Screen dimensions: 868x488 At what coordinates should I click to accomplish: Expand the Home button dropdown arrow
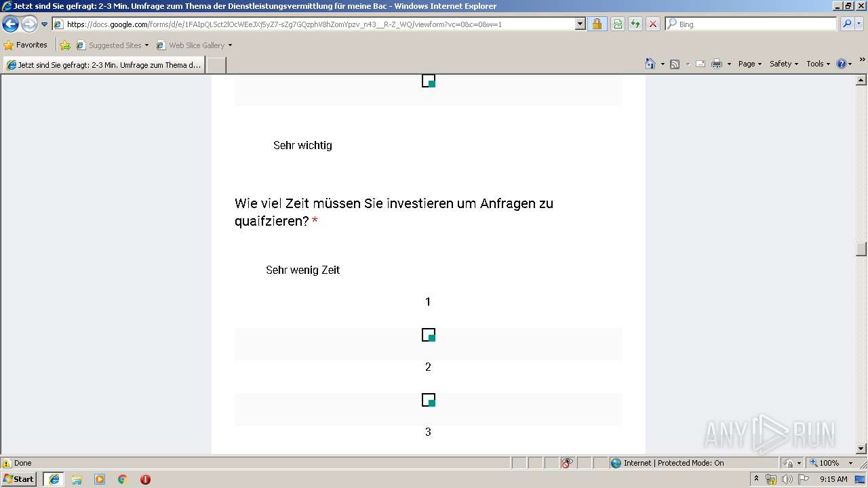[x=663, y=64]
